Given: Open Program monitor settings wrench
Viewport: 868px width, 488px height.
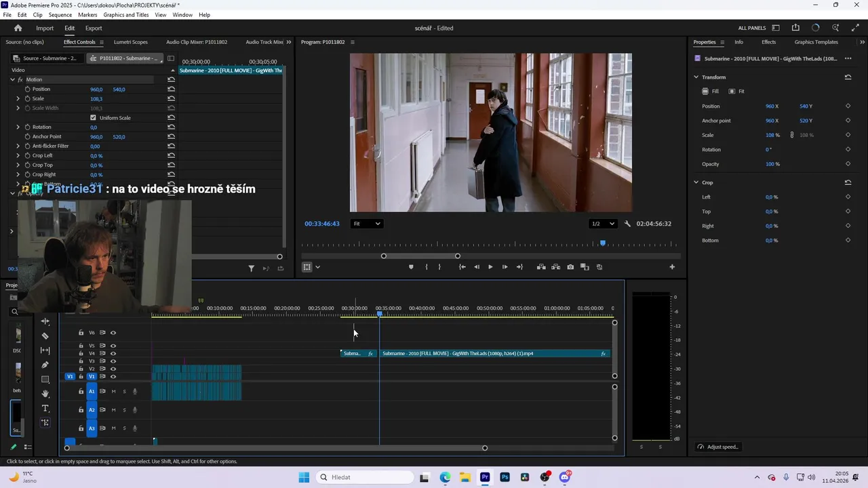Looking at the screenshot, I should [x=627, y=224].
